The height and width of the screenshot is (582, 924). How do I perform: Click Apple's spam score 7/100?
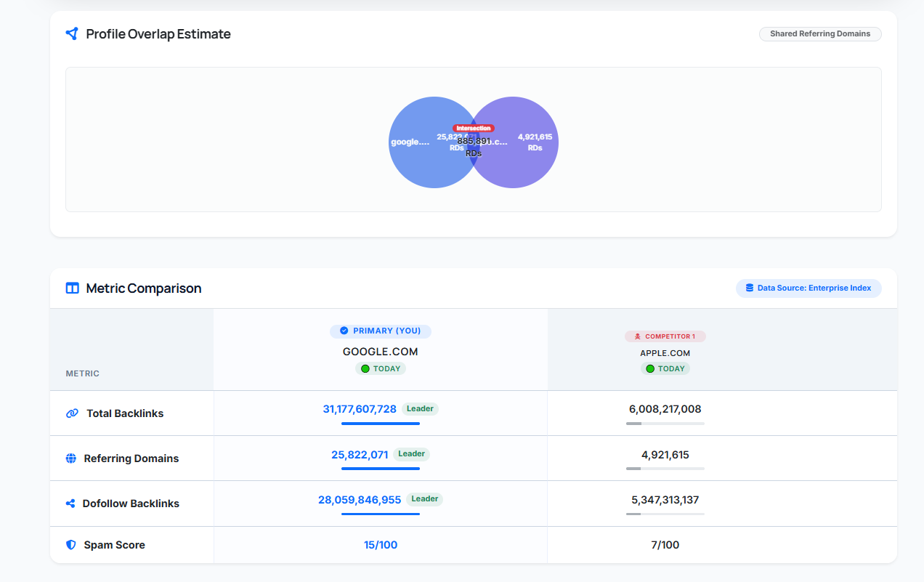[665, 545]
